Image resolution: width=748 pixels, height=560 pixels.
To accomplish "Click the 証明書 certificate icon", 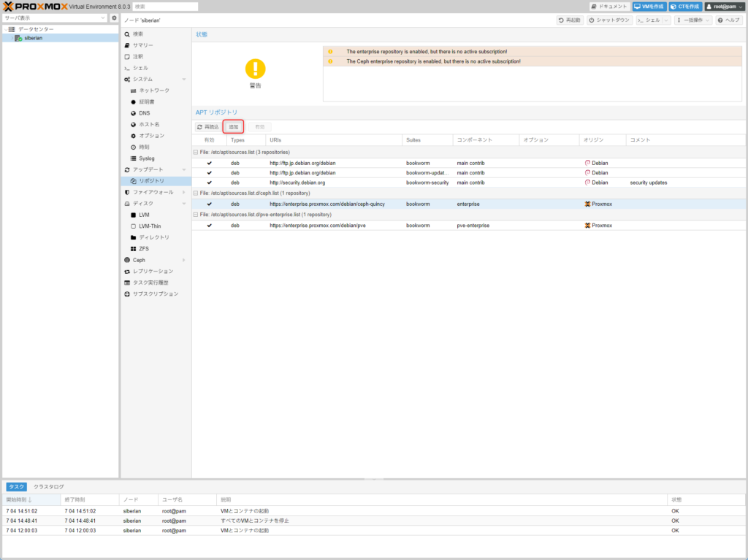I will pos(133,102).
